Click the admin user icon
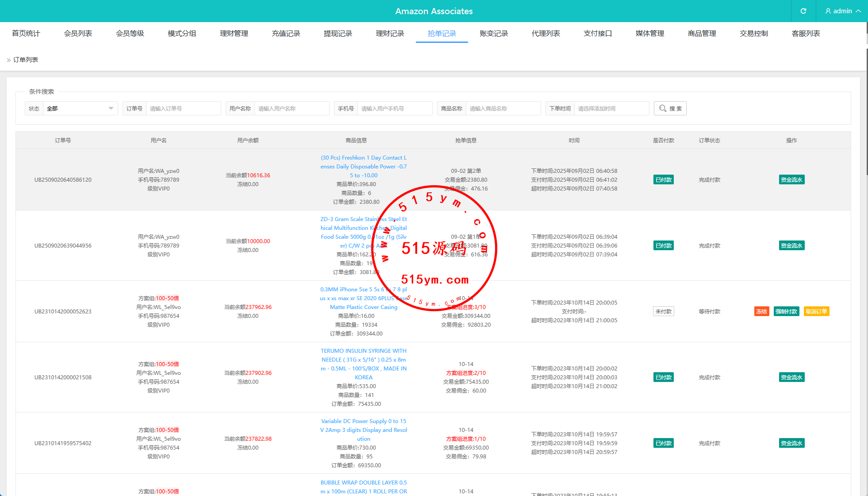 coord(828,11)
